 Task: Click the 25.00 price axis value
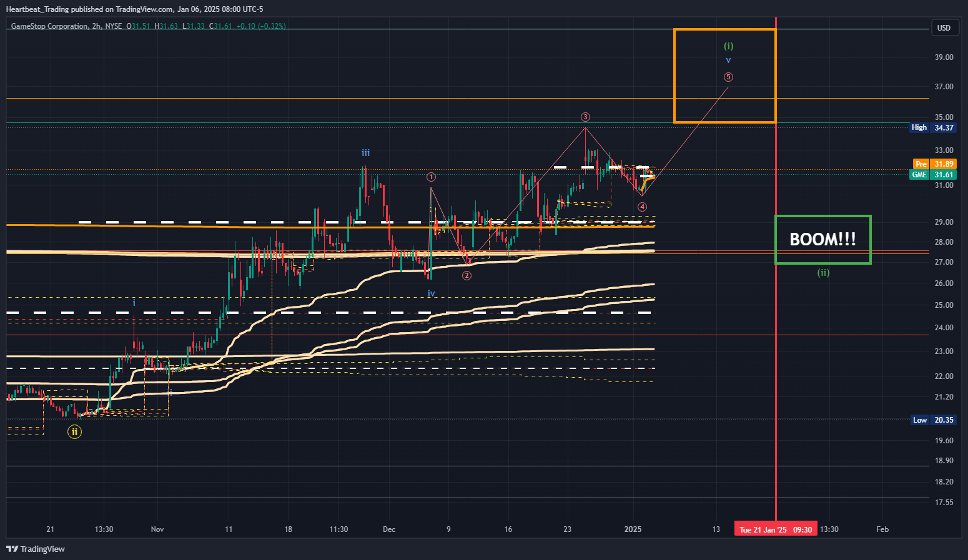(944, 305)
